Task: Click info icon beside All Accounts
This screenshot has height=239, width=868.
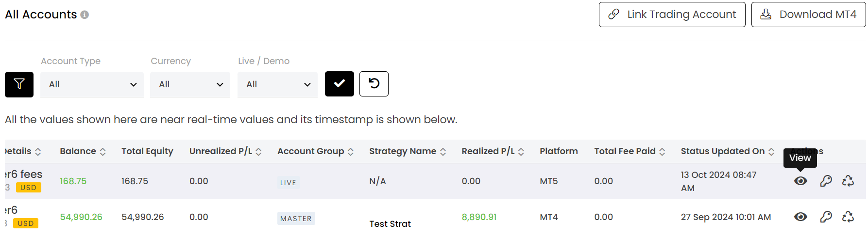Action: 85,15
